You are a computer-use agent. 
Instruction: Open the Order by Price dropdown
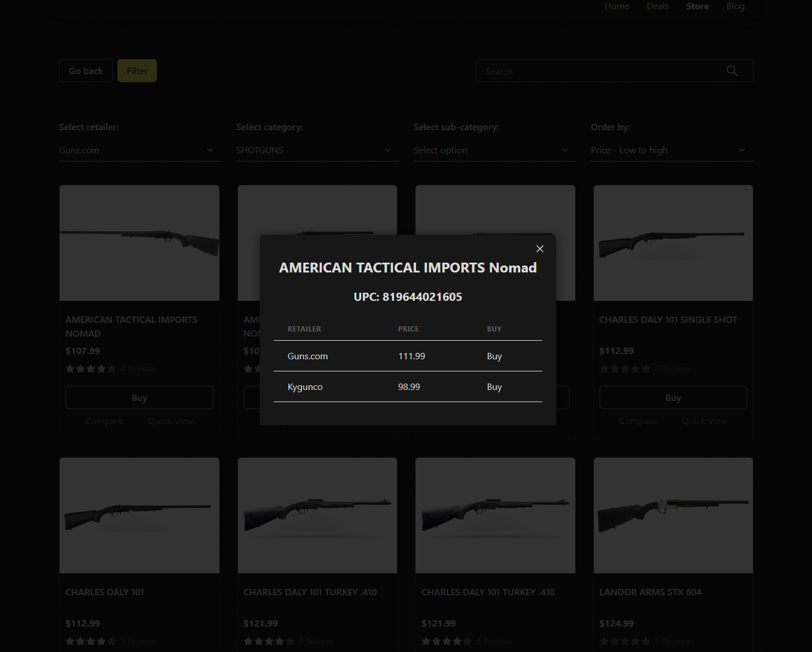coord(672,150)
